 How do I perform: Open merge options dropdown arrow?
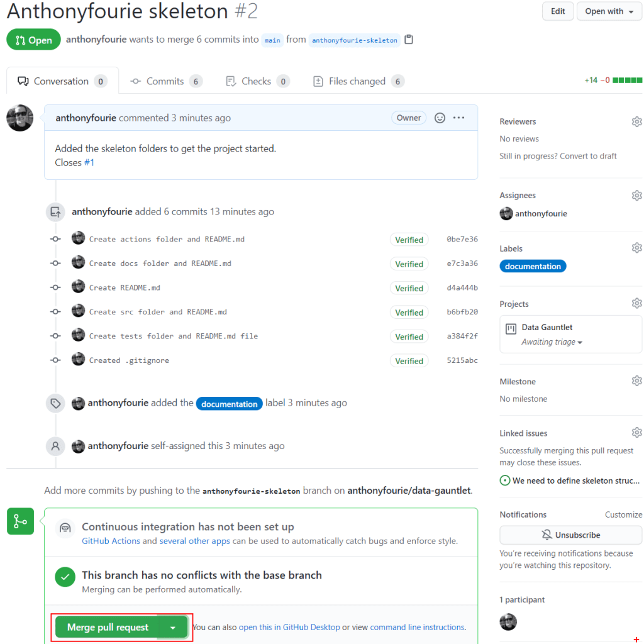point(173,627)
